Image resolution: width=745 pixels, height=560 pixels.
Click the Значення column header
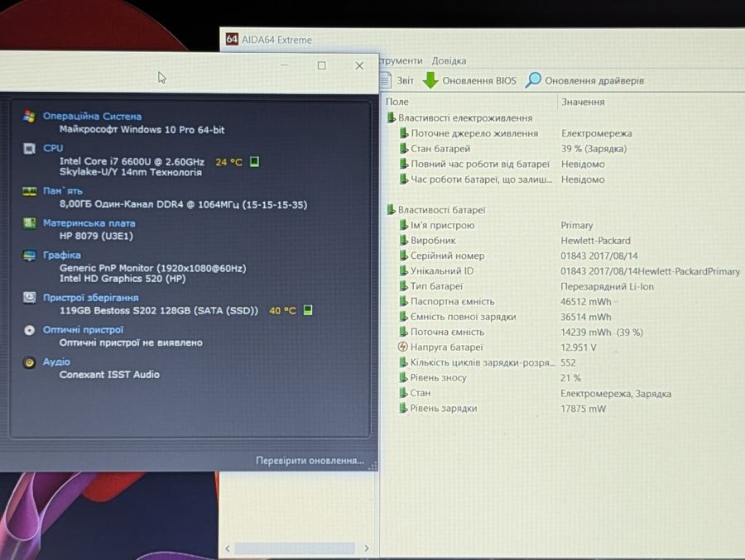coord(583,102)
